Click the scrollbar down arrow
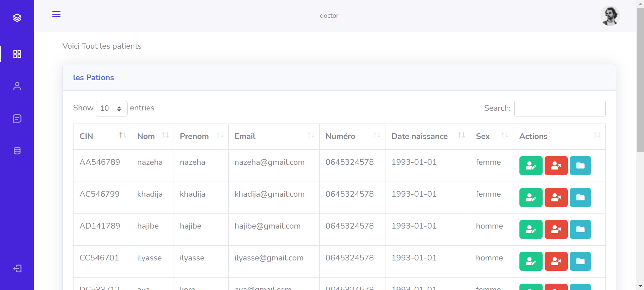This screenshot has width=644, height=290. [640, 286]
